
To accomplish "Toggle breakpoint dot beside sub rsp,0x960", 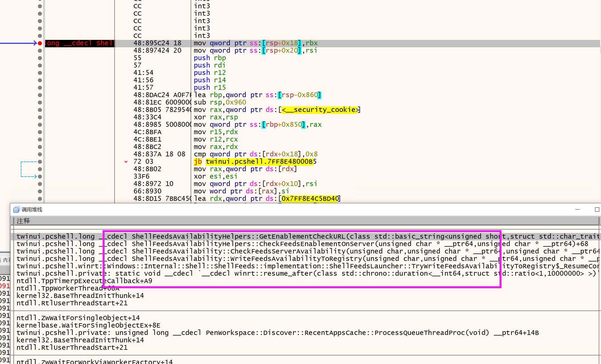I will pyautogui.click(x=40, y=103).
